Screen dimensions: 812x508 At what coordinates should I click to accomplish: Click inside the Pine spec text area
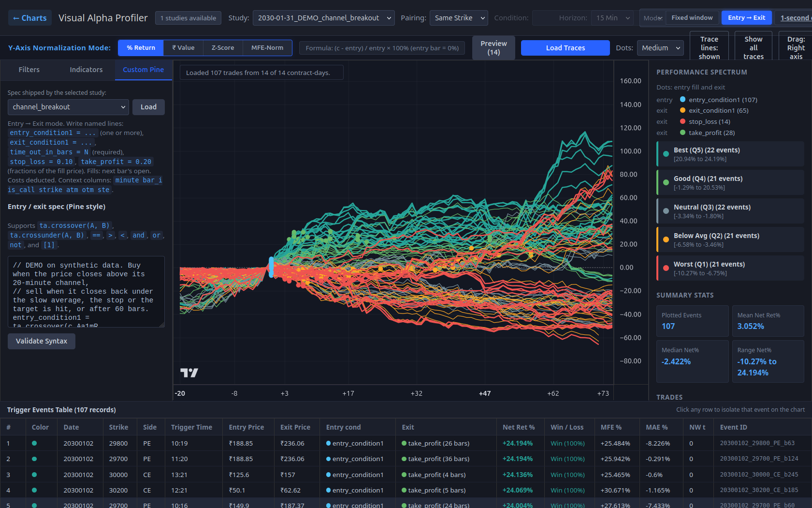tap(86, 292)
